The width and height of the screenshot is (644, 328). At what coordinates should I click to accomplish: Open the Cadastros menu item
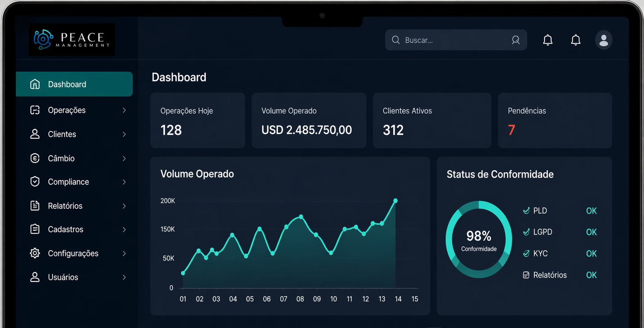click(x=66, y=229)
